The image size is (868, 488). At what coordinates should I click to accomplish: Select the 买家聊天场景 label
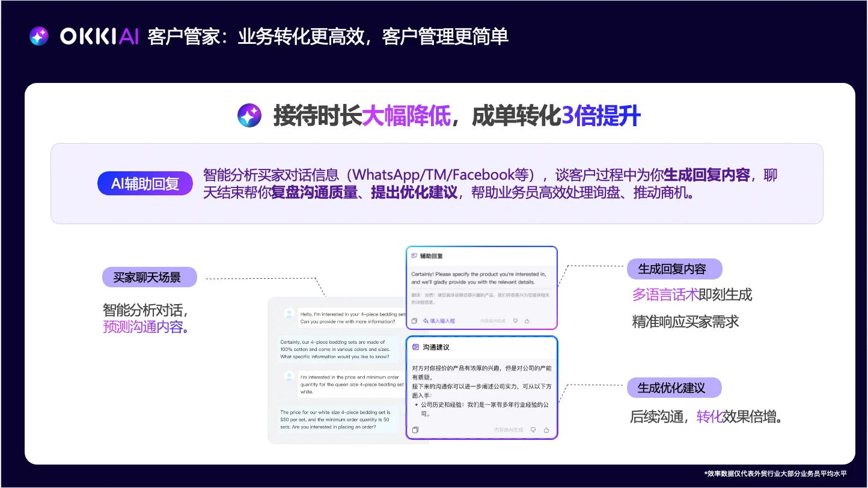(148, 277)
